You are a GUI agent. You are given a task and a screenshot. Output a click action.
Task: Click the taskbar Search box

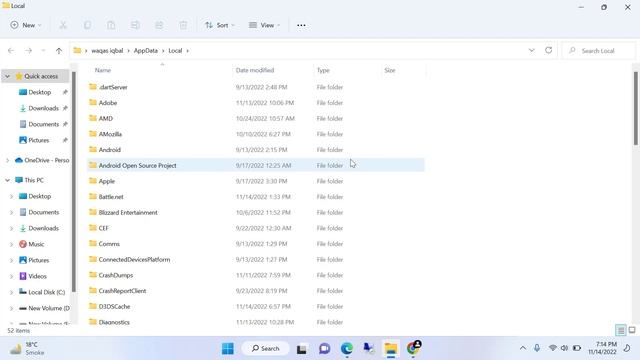coord(265,349)
